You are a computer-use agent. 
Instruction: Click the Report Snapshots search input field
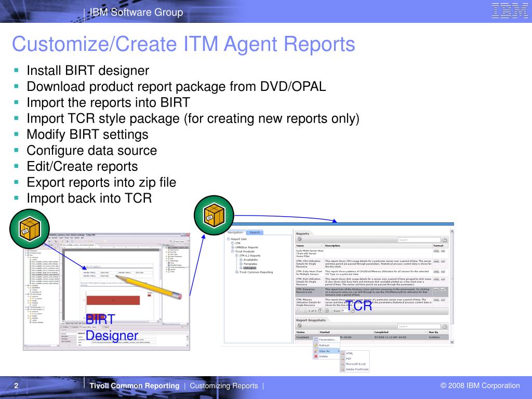[419, 326]
